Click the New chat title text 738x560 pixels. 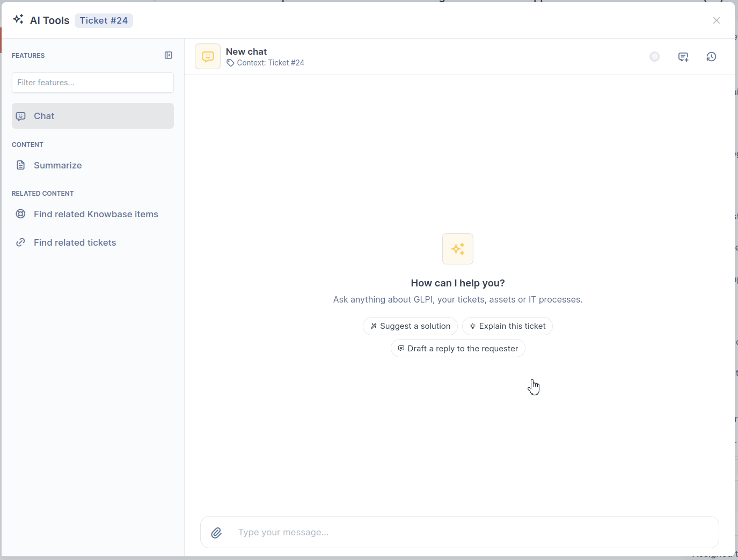coord(246,51)
